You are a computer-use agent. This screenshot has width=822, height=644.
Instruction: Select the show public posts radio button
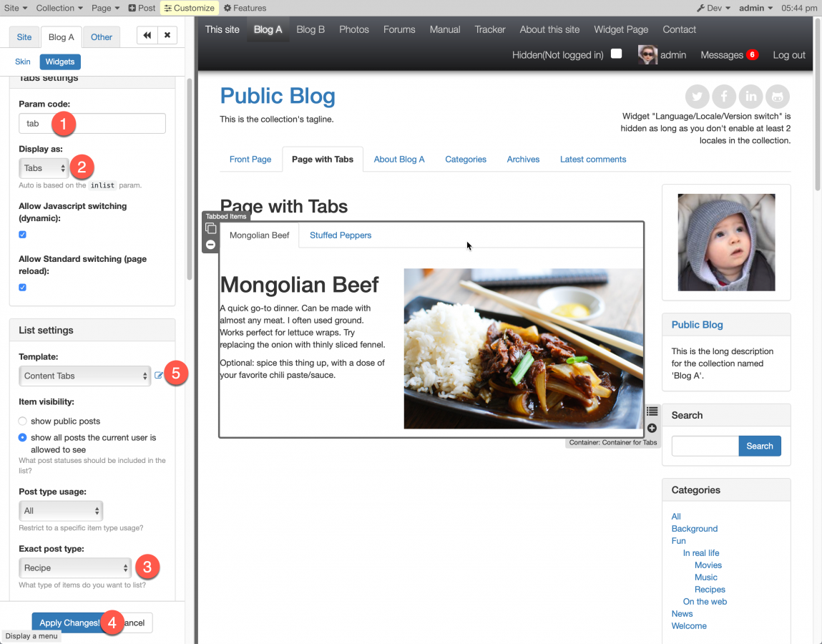(x=22, y=421)
